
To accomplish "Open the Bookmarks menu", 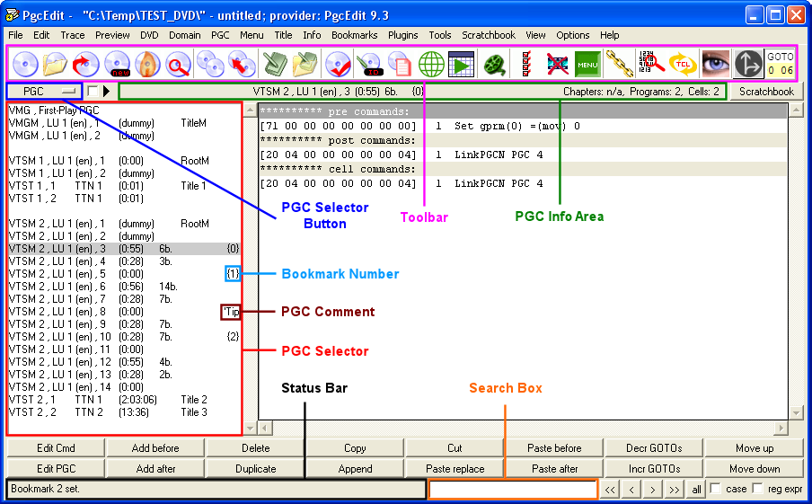I will click(355, 35).
